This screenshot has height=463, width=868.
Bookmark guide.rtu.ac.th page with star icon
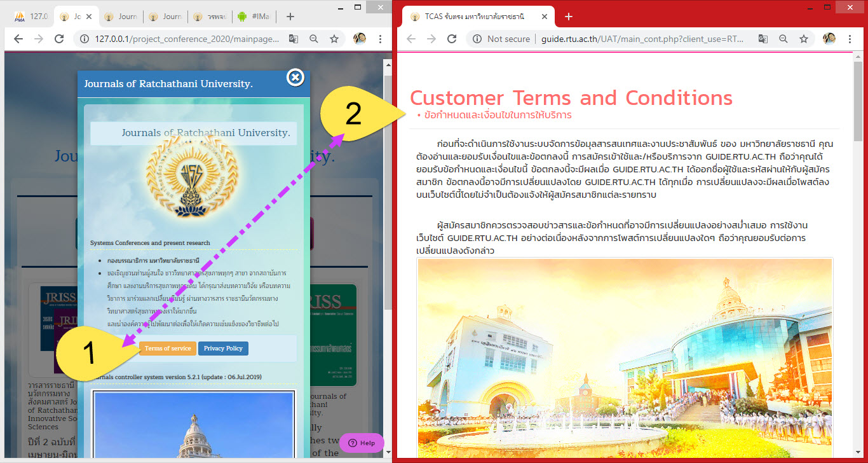click(x=803, y=39)
